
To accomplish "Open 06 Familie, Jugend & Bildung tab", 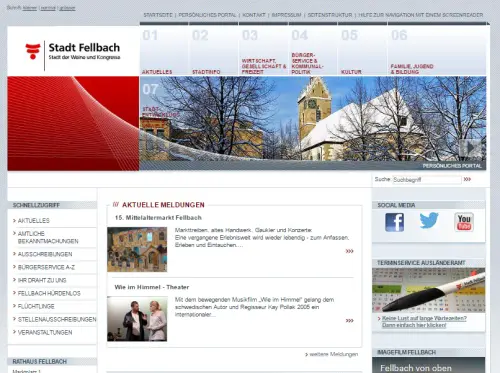I will tap(437, 51).
